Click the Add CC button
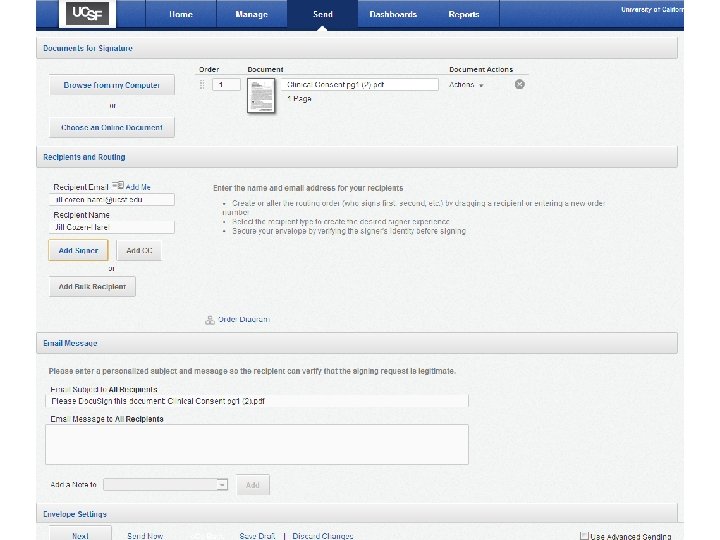720x540 pixels. pos(139,250)
